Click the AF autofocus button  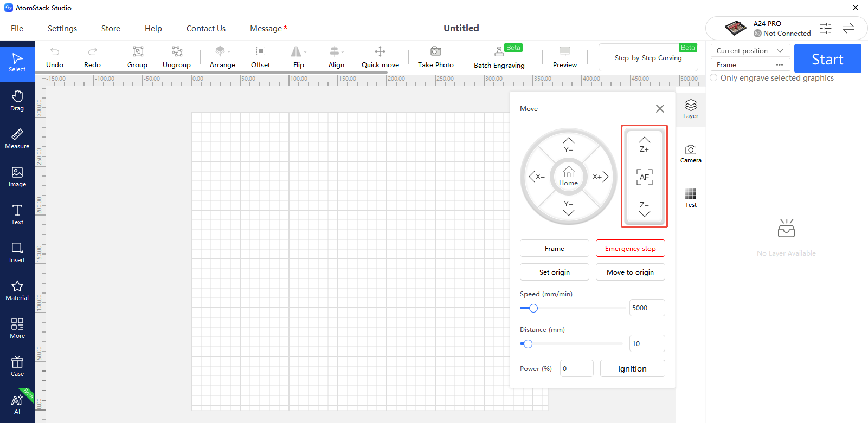pos(644,177)
